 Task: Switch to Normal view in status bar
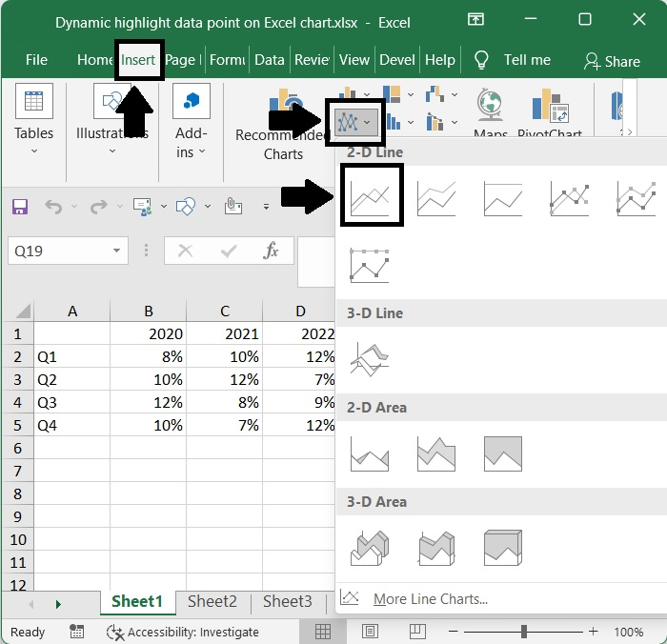click(323, 632)
